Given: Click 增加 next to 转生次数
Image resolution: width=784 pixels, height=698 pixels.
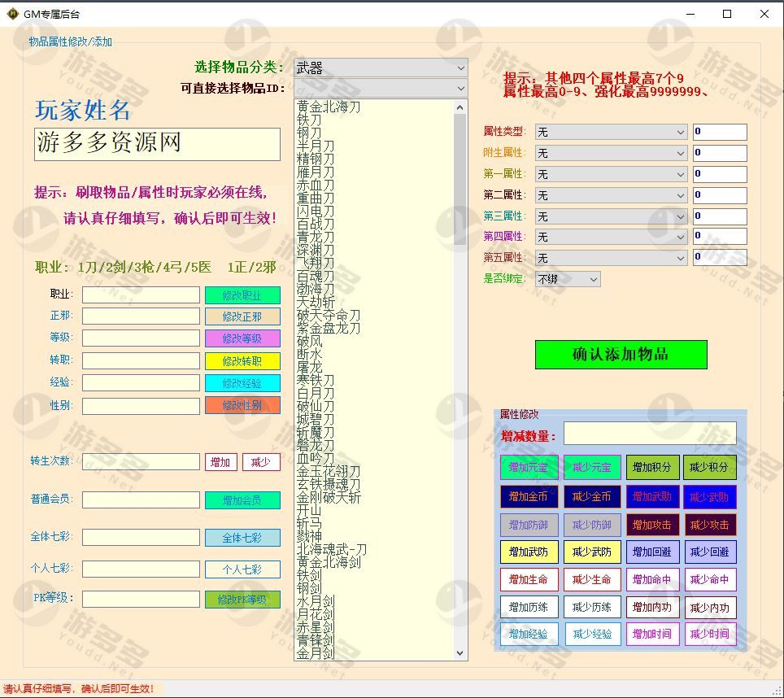Looking at the screenshot, I should 220,462.
